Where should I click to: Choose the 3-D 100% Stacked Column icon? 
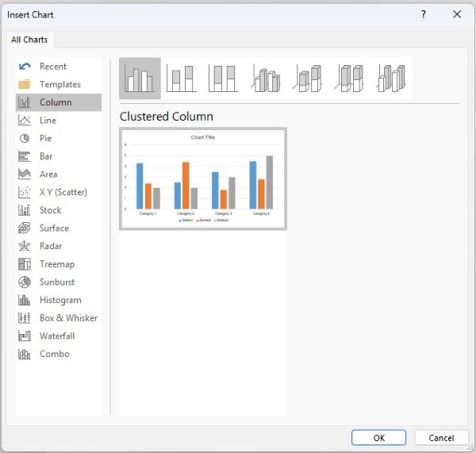pyautogui.click(x=350, y=78)
